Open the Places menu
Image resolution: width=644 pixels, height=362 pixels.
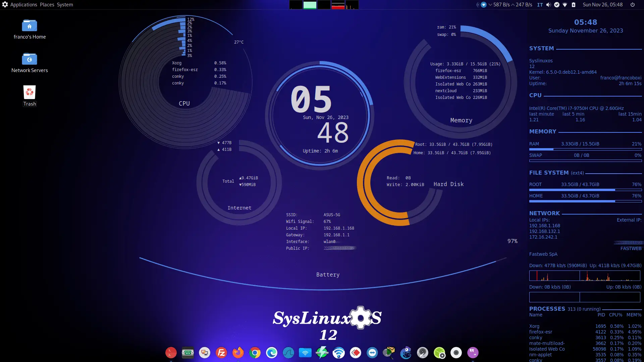pos(47,4)
